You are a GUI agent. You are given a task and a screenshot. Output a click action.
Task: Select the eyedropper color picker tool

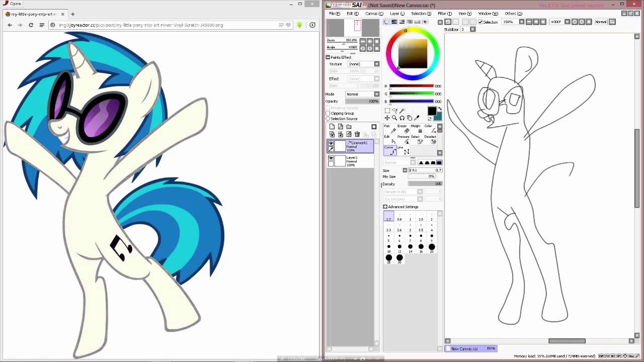[x=417, y=118]
